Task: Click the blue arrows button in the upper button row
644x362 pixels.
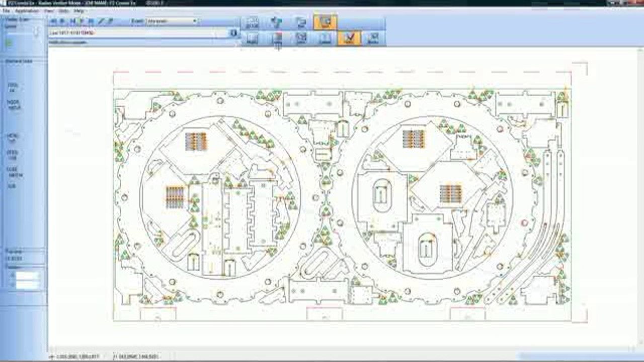Action: [276, 22]
